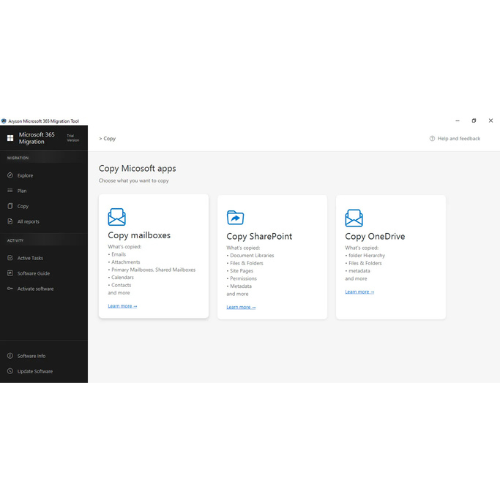Screen dimensions: 500x500
Task: Click the Copy pages icon in sidebar
Action: point(10,206)
